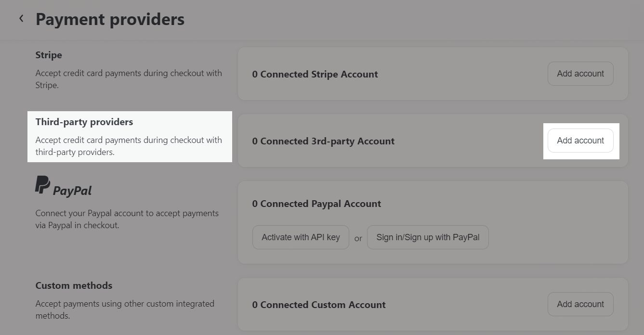Add a custom methods account
644x335 pixels.
click(x=580, y=304)
